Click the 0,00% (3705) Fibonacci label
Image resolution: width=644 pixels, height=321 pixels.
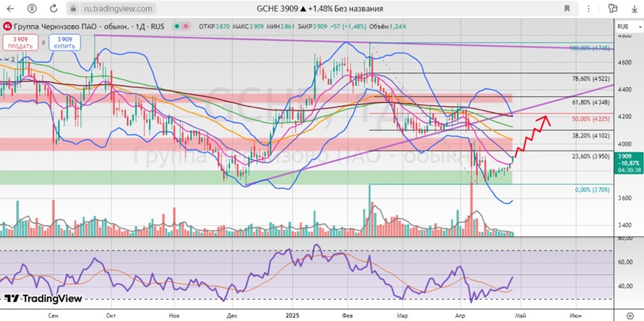pyautogui.click(x=592, y=190)
